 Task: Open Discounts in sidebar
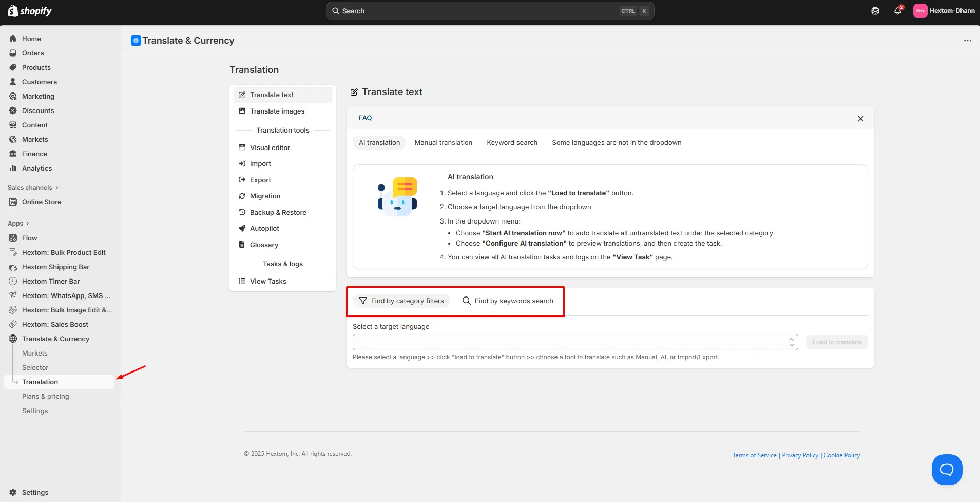coord(37,110)
